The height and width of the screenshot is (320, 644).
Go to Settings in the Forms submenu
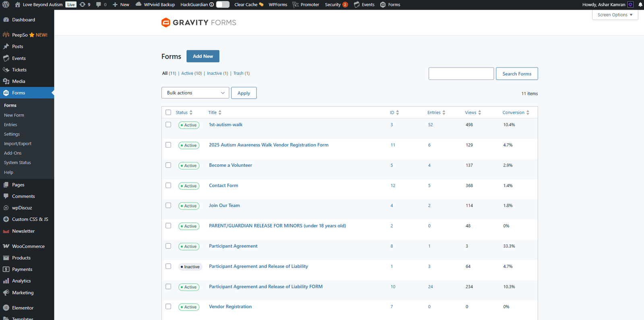pos(12,134)
